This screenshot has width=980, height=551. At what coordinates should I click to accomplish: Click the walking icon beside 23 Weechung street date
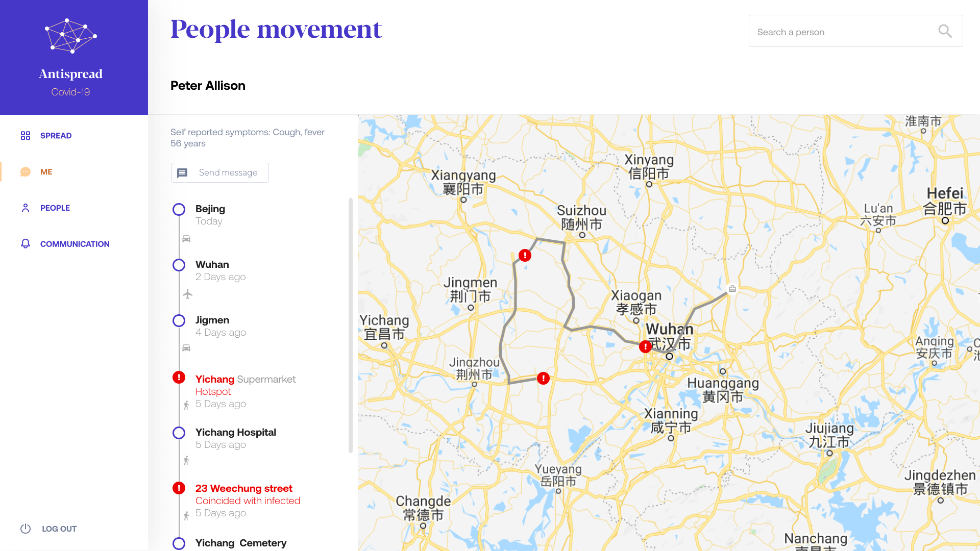(x=186, y=515)
